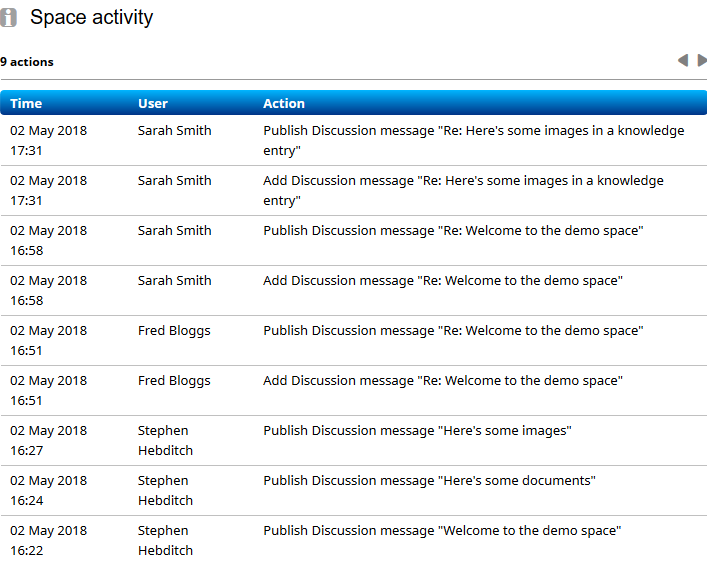Sort by the User column header
The image size is (707, 565).
tap(153, 103)
